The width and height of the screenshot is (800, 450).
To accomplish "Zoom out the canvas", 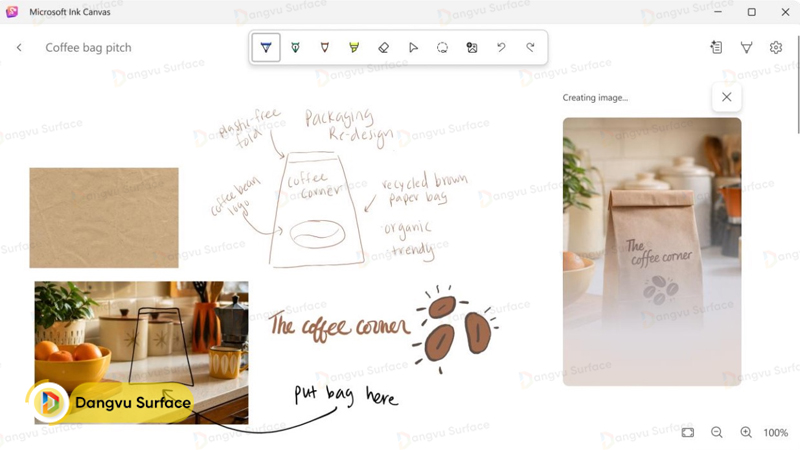I will coord(717,433).
